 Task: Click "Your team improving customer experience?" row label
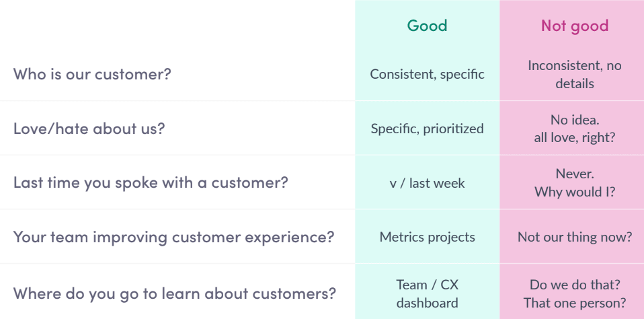[173, 237]
